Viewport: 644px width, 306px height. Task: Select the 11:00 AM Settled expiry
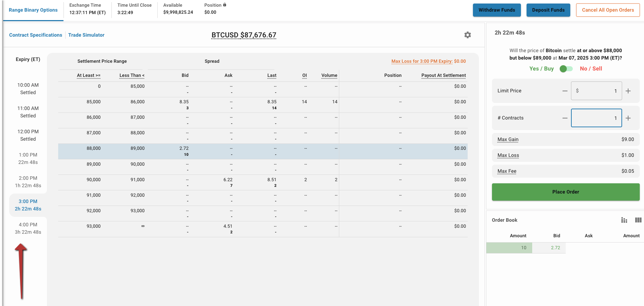[x=28, y=112]
